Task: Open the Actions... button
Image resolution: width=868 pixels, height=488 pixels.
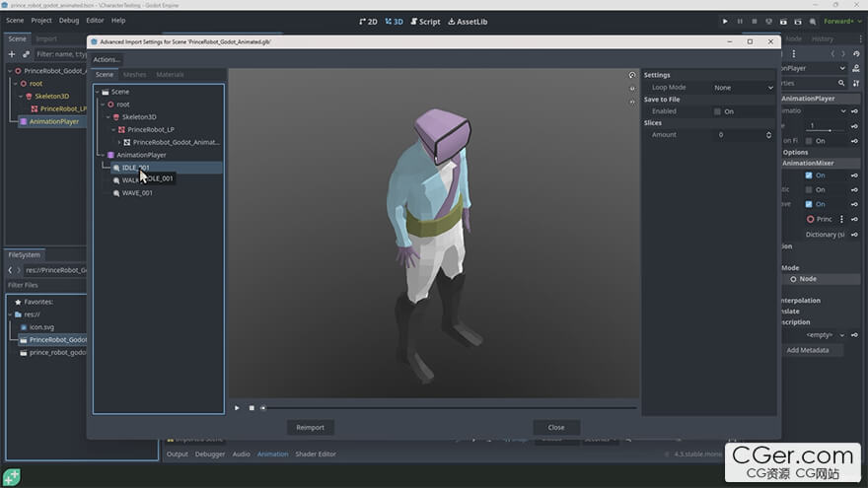Action: point(107,59)
